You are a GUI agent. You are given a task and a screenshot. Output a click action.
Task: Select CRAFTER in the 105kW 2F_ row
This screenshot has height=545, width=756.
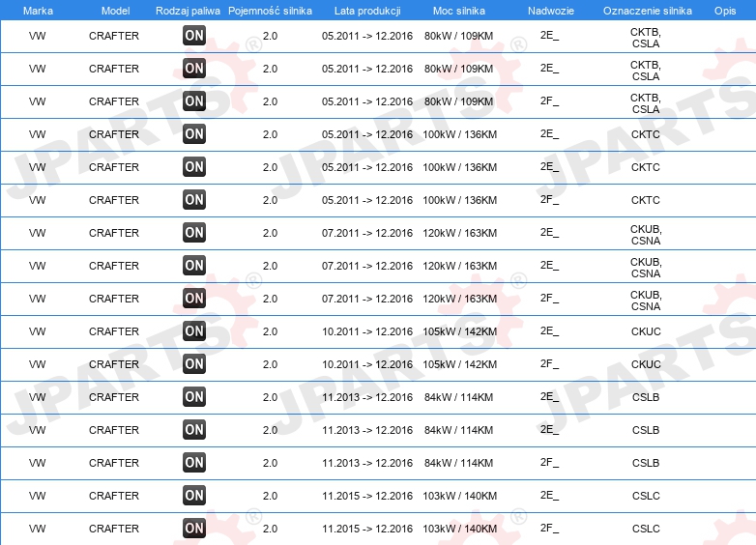(114, 364)
